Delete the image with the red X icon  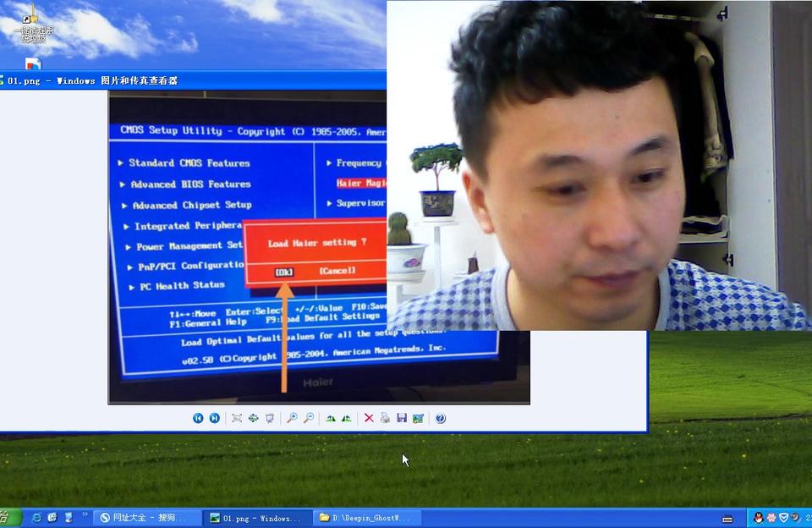point(369,418)
